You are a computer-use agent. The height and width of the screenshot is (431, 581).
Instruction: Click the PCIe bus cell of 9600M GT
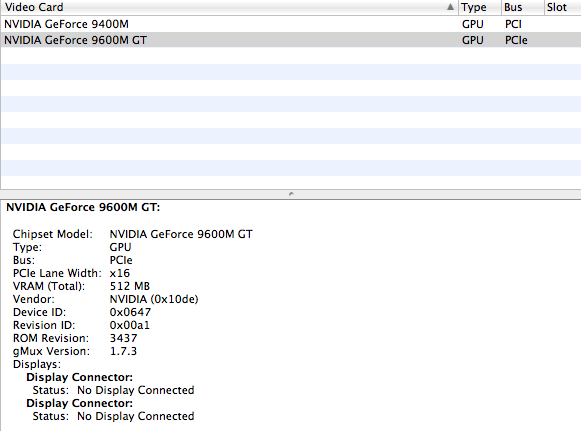516,40
